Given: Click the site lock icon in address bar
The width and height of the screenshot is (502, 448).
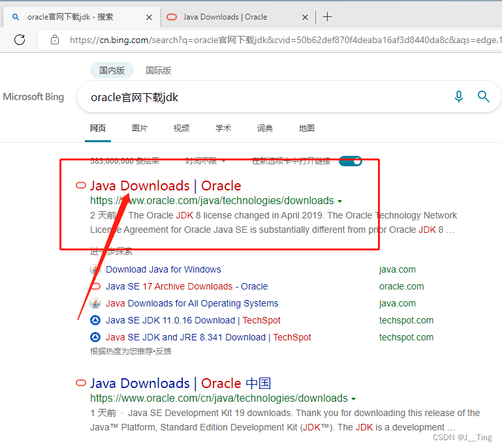Looking at the screenshot, I should [x=55, y=40].
